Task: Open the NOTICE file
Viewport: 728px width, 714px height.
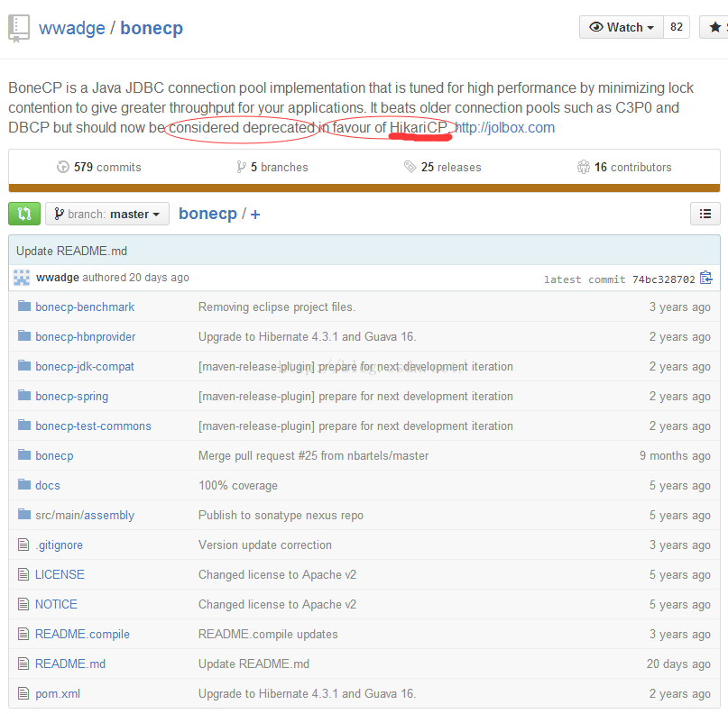Action: point(56,604)
